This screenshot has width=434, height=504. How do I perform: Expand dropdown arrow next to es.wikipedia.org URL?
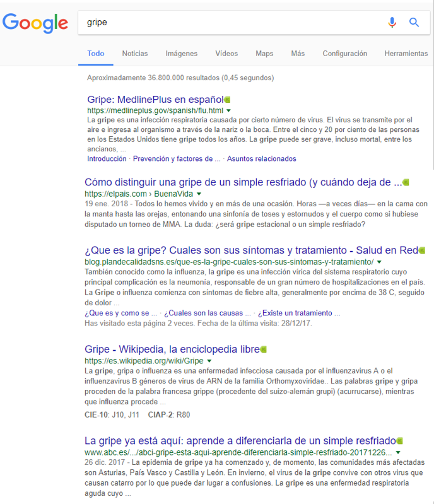tap(209, 361)
